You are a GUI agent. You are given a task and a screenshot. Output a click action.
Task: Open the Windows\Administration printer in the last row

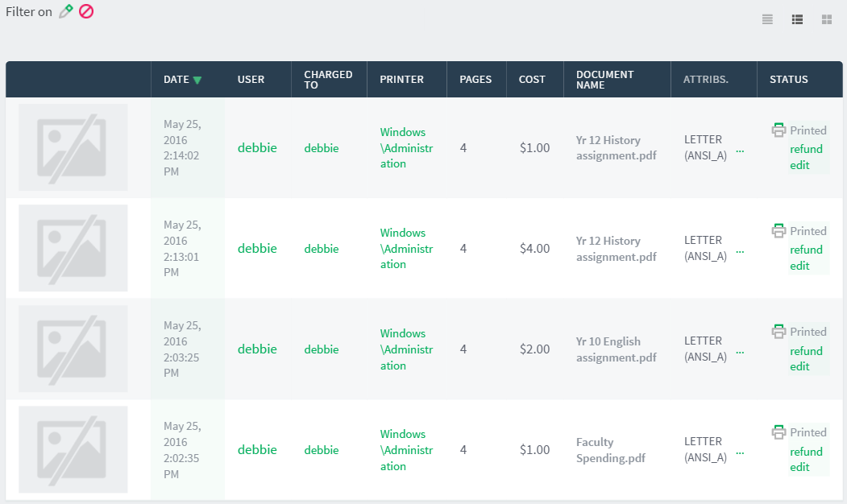click(406, 450)
